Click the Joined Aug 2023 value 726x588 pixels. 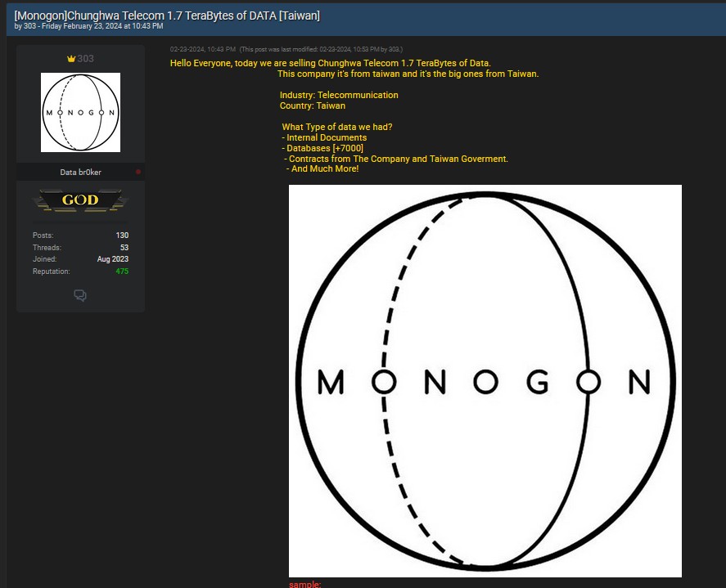tap(113, 259)
